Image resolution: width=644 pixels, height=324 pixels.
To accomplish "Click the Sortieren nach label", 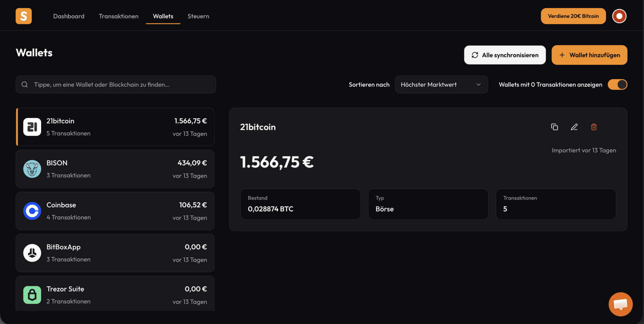I will [369, 85].
